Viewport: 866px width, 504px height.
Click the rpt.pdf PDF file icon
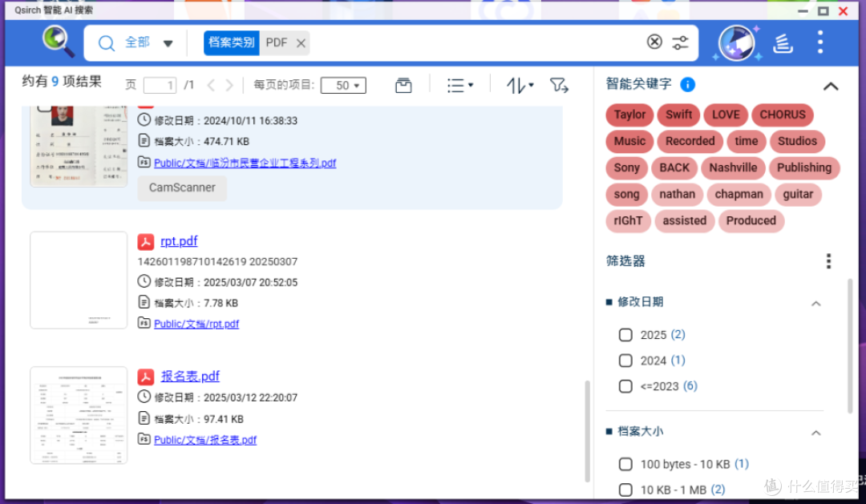point(146,242)
